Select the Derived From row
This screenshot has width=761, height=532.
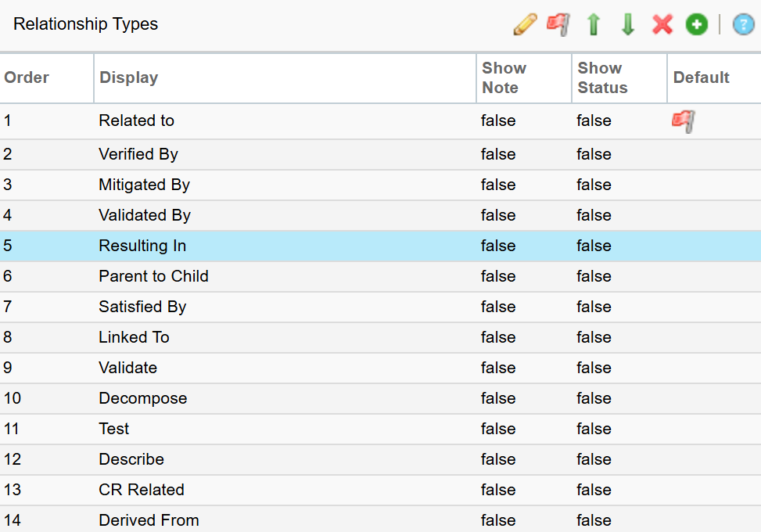pos(380,519)
